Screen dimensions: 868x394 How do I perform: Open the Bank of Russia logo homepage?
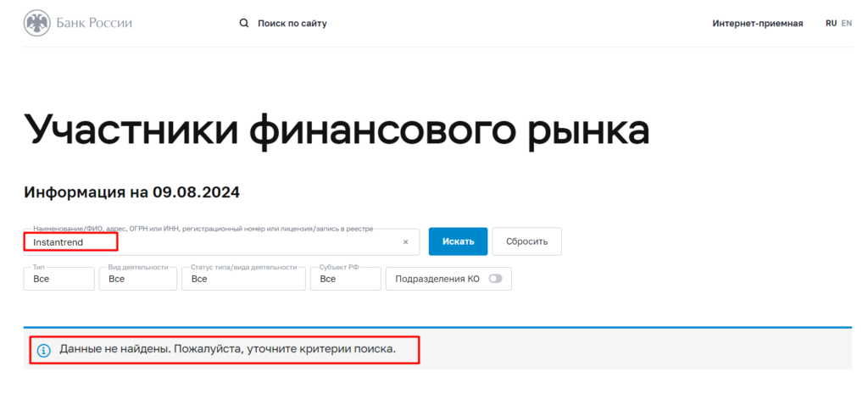(36, 23)
